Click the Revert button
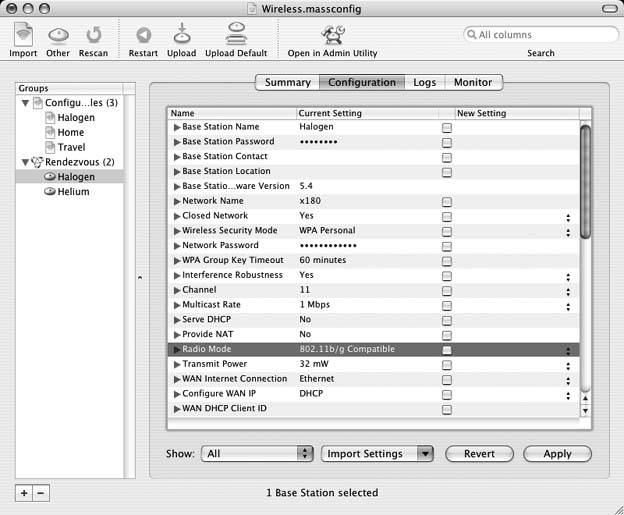Image resolution: width=624 pixels, height=515 pixels. coord(479,453)
